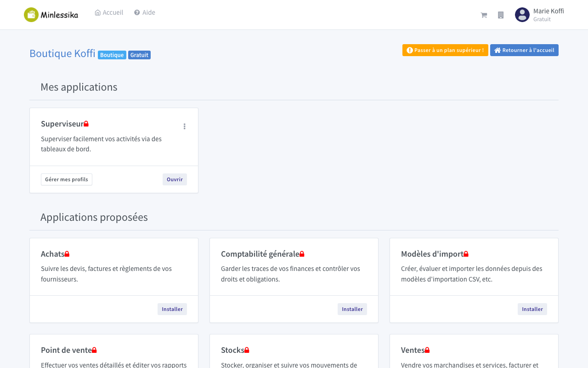Click the Point de vente card title
588x368 pixels.
coord(66,350)
